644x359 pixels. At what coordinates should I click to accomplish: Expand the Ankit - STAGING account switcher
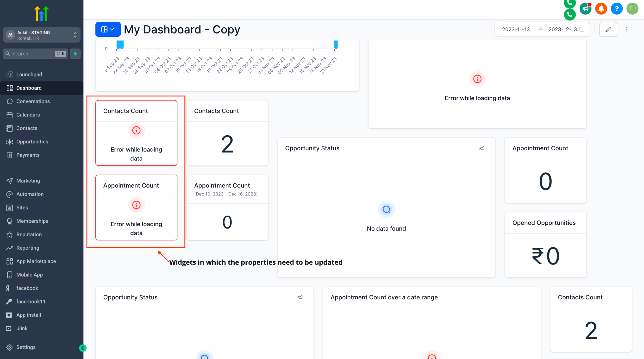(x=42, y=35)
